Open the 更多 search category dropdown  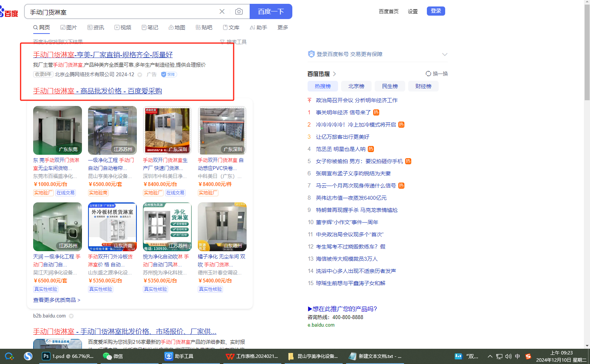(283, 27)
